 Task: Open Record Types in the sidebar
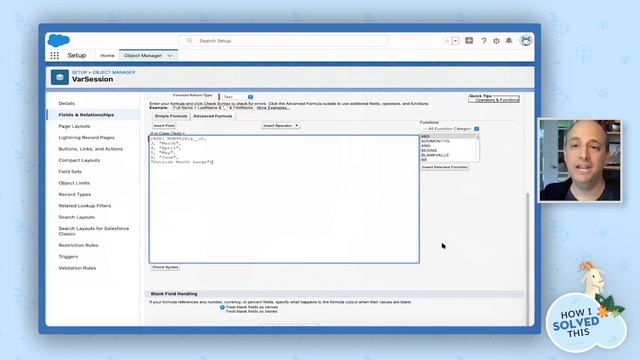point(75,195)
